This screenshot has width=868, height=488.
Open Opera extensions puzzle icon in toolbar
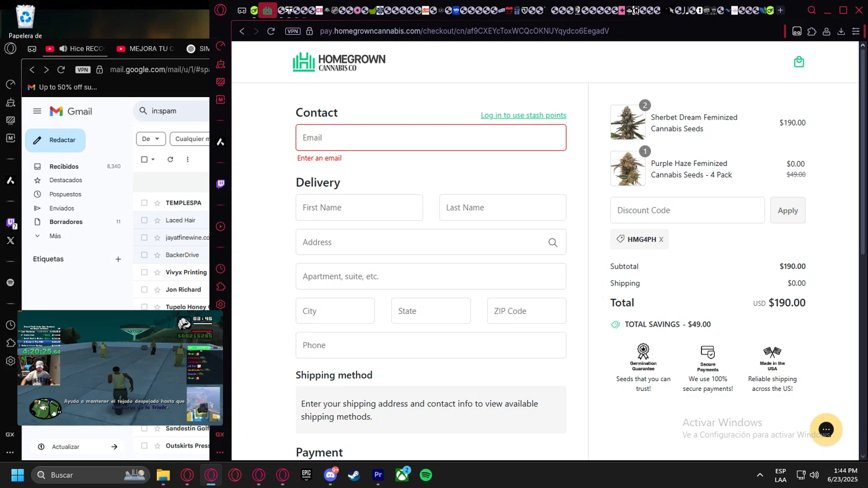coord(812,31)
